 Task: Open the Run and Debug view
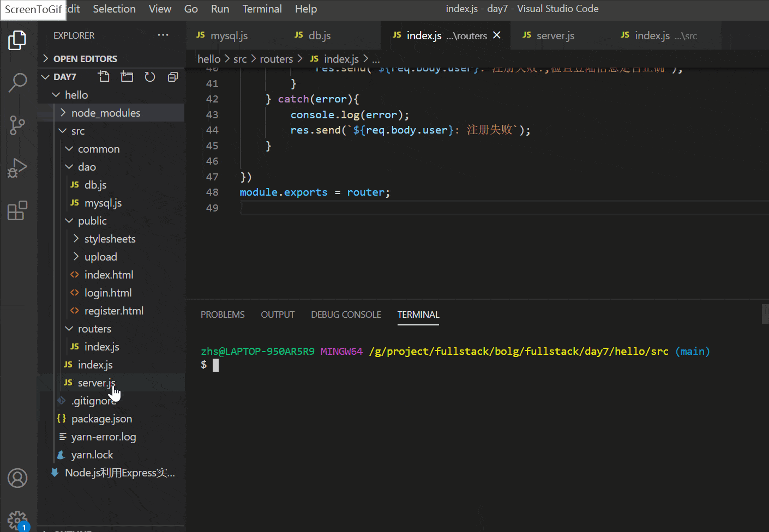17,168
